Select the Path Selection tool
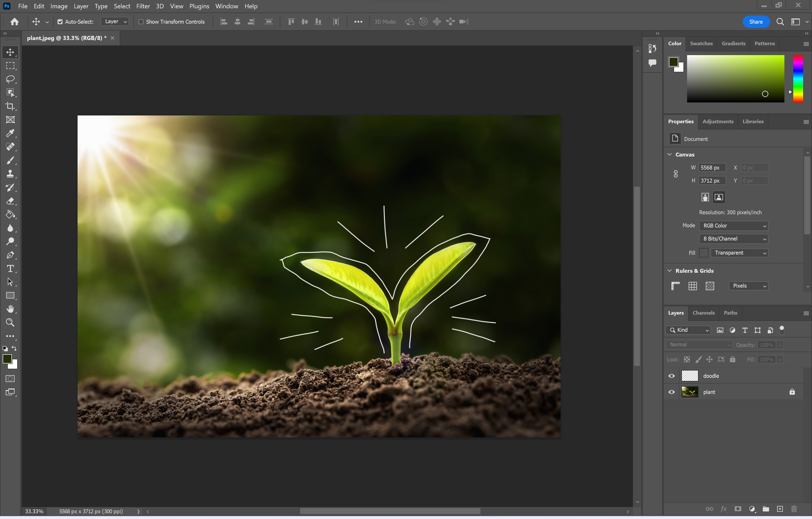The height and width of the screenshot is (519, 812). point(10,282)
